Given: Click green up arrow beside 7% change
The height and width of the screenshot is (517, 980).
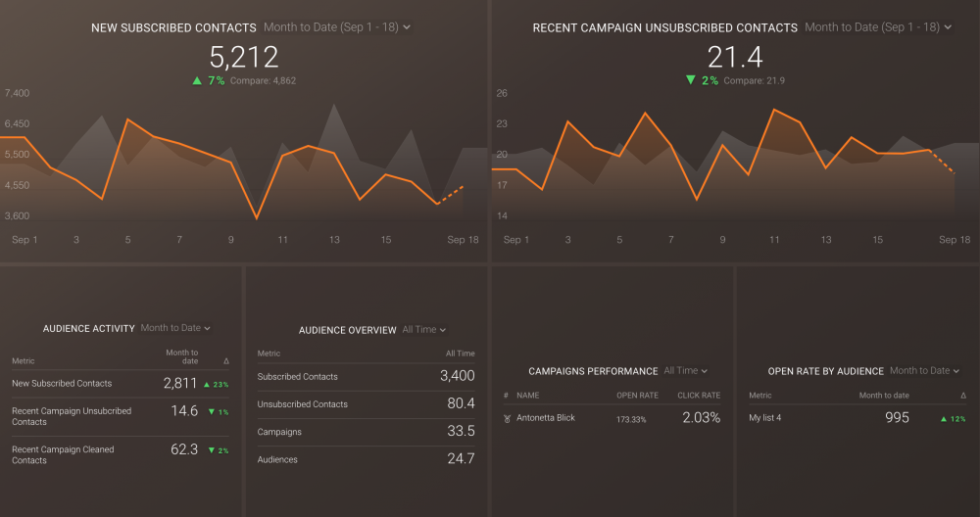Looking at the screenshot, I should tap(197, 80).
